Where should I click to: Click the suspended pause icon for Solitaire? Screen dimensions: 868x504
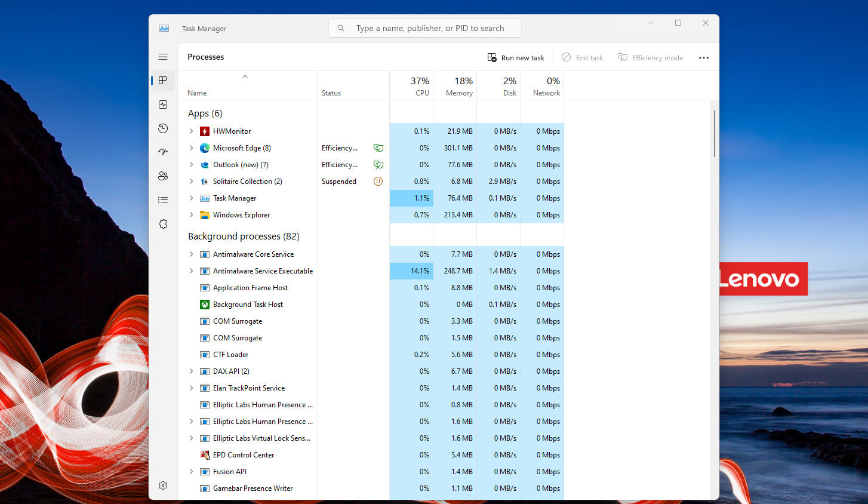(x=378, y=182)
